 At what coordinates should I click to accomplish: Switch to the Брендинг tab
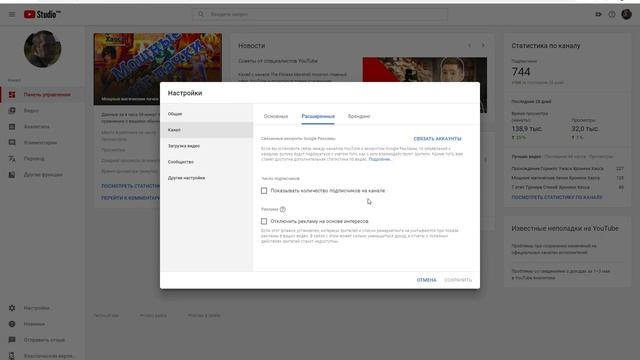[359, 116]
